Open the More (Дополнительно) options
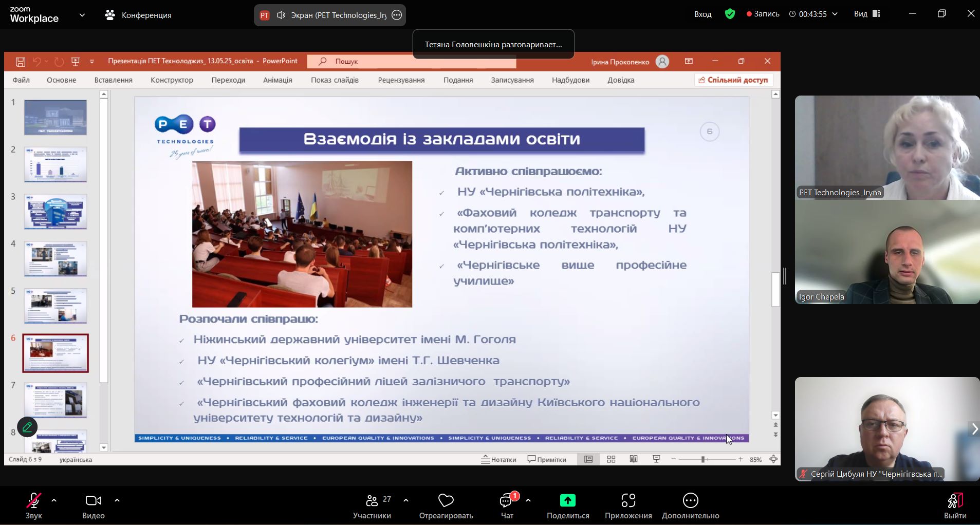 point(690,505)
